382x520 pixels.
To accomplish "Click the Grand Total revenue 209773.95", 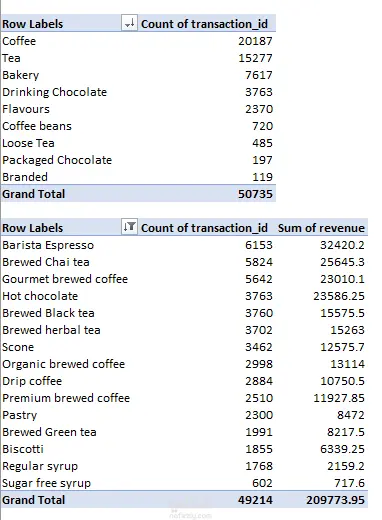I will point(335,500).
